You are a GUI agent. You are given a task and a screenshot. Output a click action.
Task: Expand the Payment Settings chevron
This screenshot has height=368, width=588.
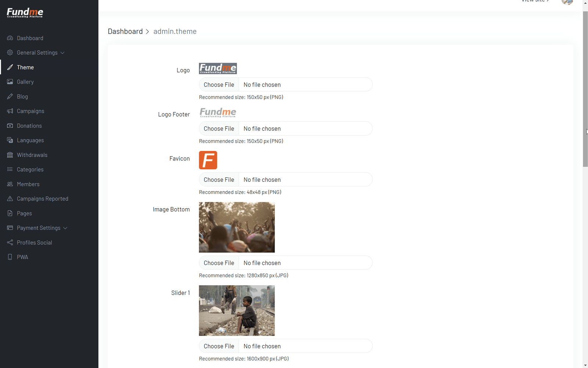click(65, 228)
